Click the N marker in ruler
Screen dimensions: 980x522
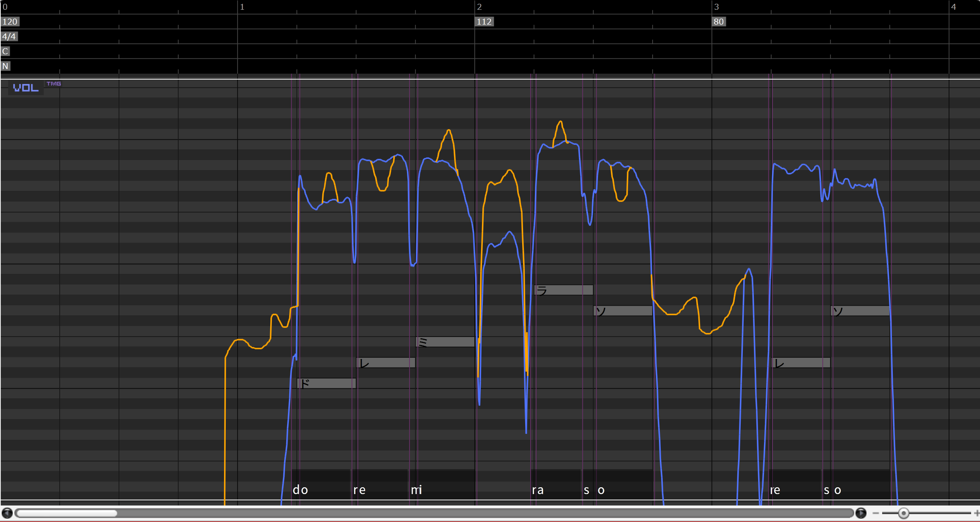[x=5, y=66]
